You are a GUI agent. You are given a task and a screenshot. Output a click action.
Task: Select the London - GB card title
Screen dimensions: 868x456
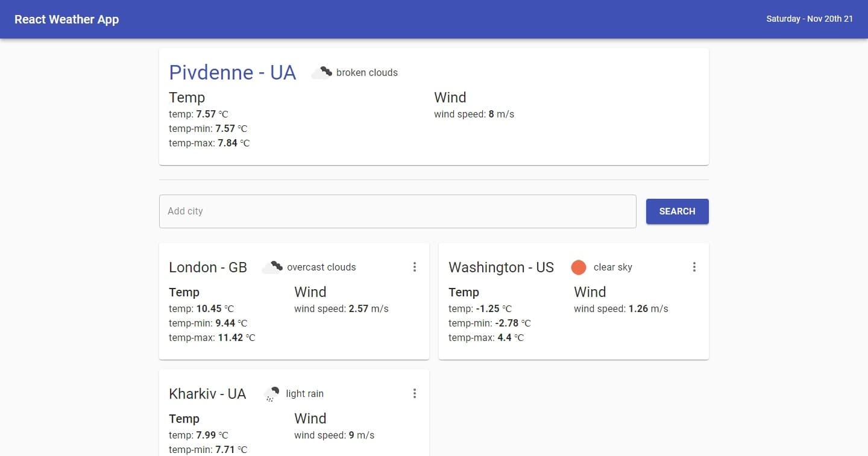click(x=208, y=267)
